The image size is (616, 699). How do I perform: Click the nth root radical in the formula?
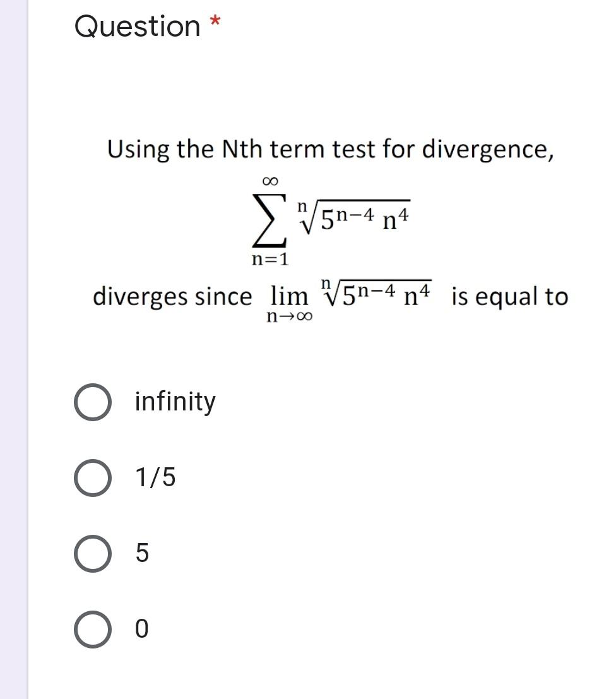(309, 218)
